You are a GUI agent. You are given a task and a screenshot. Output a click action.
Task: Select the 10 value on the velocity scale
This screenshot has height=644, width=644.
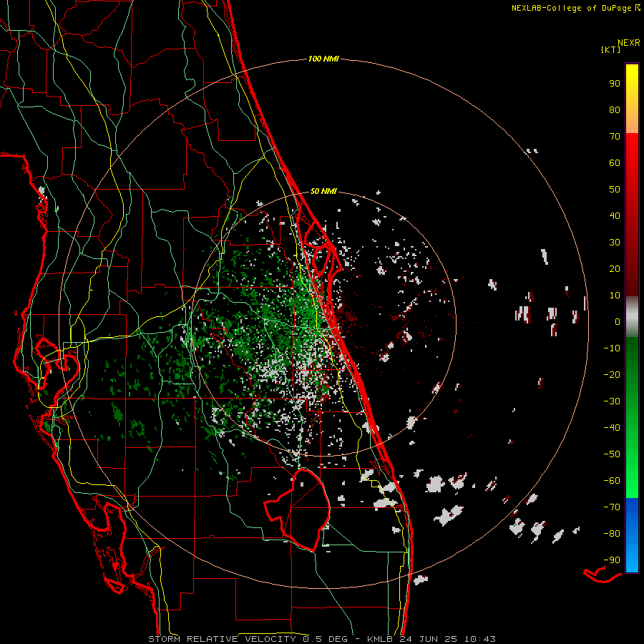[x=615, y=296]
